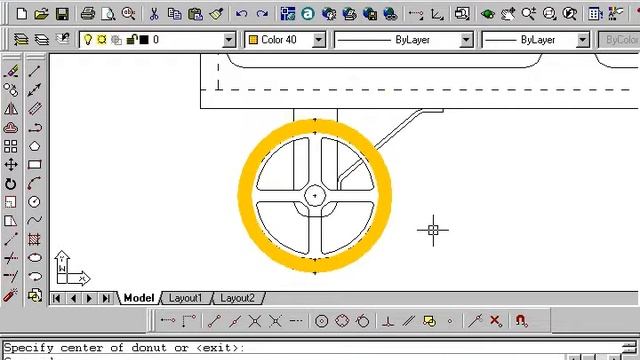Click the Quadrant object snap

pos(342,321)
